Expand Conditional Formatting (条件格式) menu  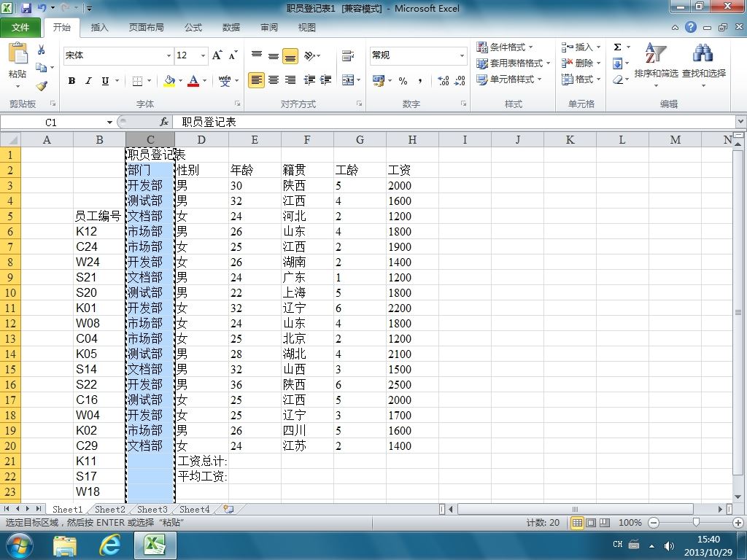505,47
